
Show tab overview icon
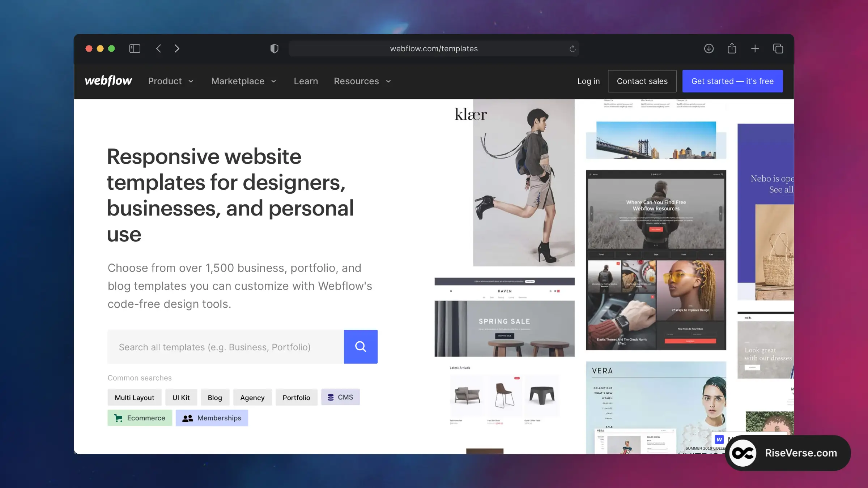(x=778, y=48)
